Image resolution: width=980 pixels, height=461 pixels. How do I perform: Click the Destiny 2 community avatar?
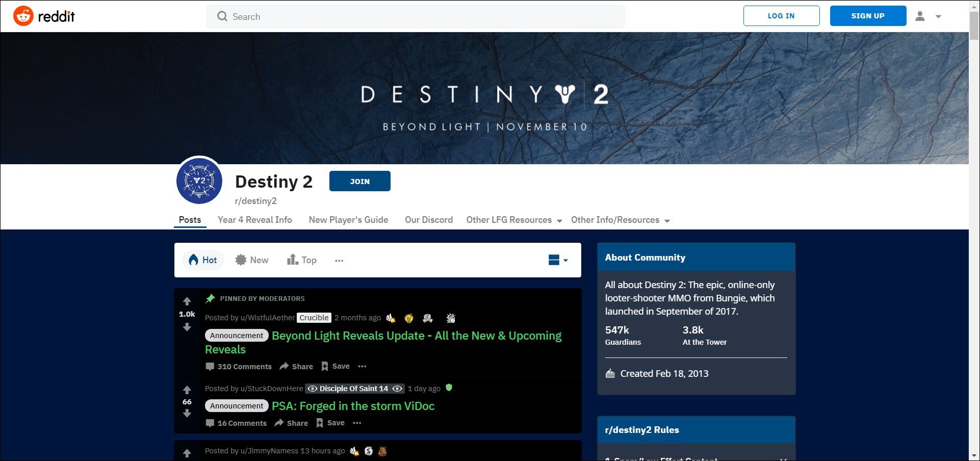point(199,181)
